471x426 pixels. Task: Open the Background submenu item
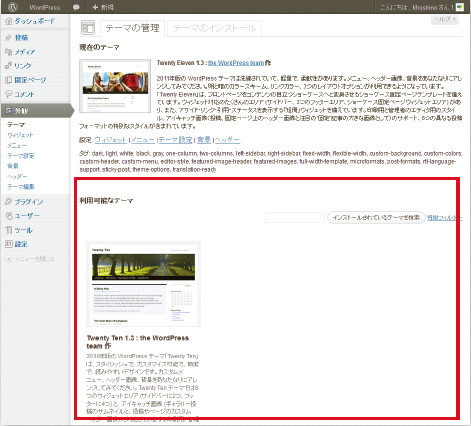tap(13, 166)
